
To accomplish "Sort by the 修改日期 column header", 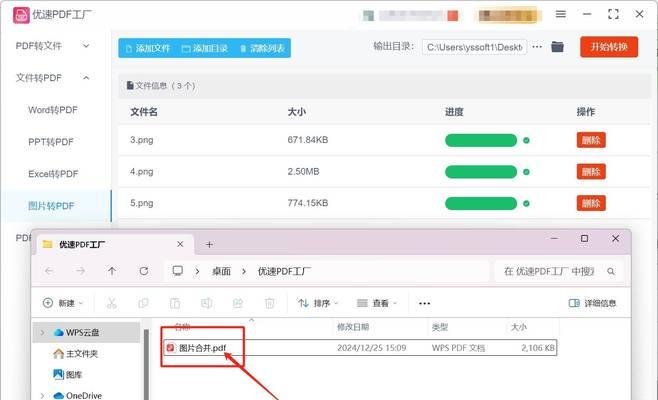I will 353,327.
